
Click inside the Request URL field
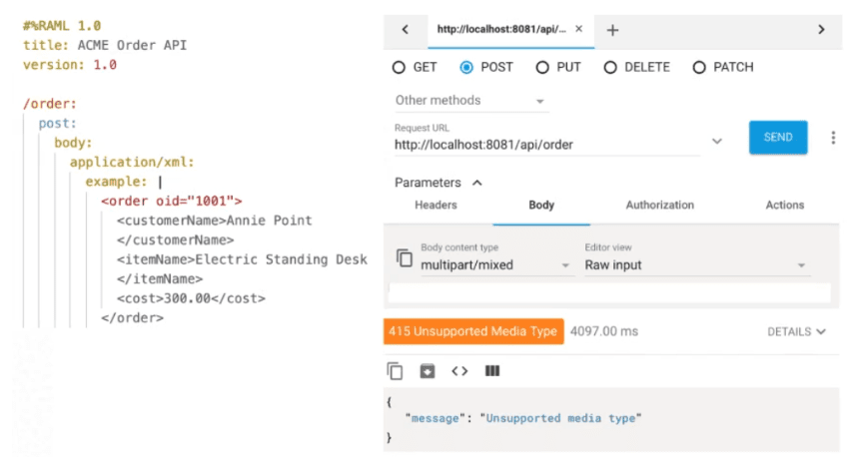pyautogui.click(x=545, y=144)
